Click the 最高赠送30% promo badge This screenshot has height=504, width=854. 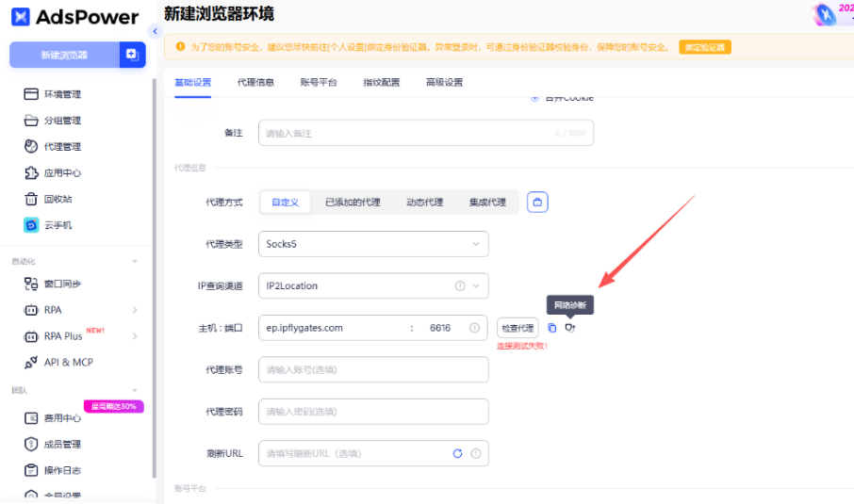[x=114, y=406]
